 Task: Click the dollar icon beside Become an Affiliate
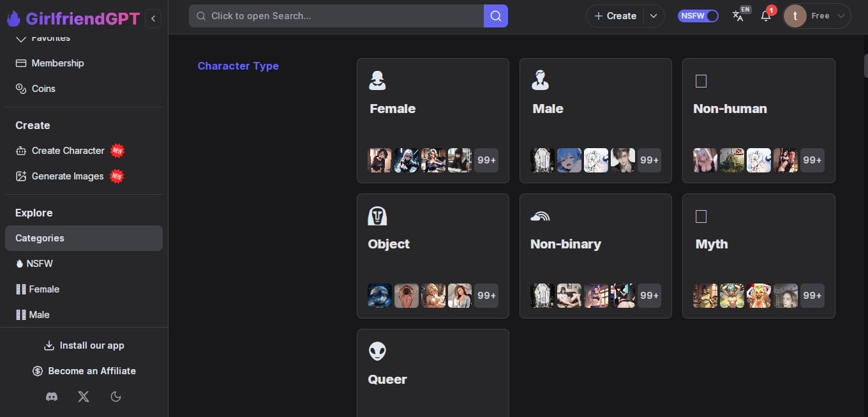tap(37, 371)
